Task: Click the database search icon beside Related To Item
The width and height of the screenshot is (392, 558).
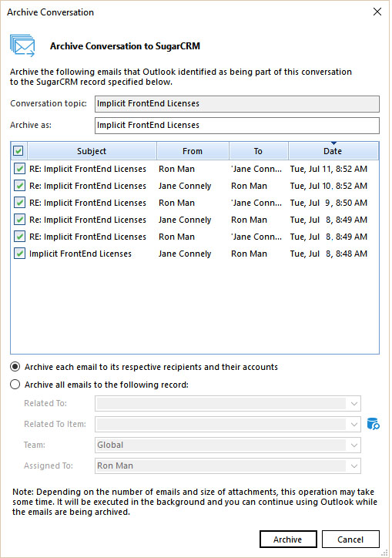Action: click(x=373, y=424)
